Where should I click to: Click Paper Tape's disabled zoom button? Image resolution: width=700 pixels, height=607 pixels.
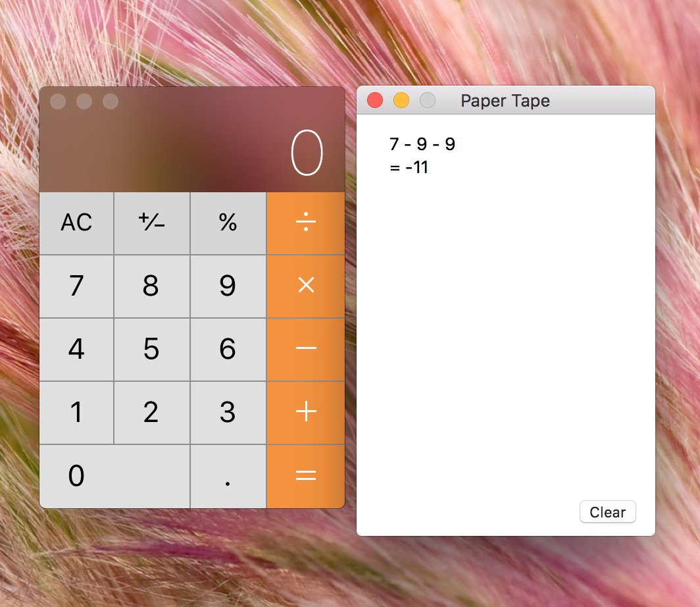point(428,101)
